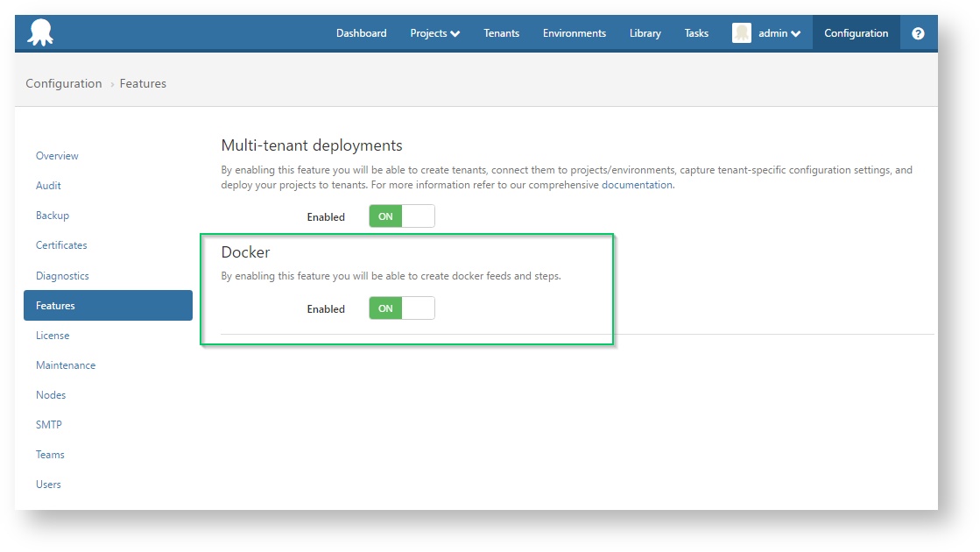The width and height of the screenshot is (980, 552).
Task: Open the help question mark icon
Action: point(917,33)
